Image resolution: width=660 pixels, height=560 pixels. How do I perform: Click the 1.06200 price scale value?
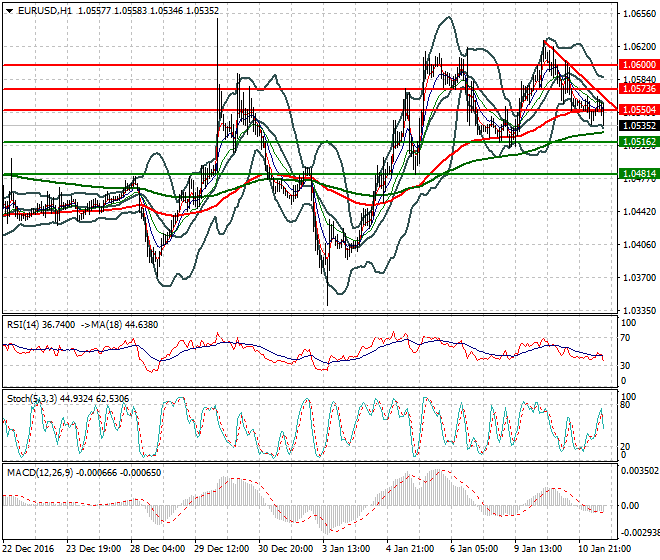(x=639, y=46)
